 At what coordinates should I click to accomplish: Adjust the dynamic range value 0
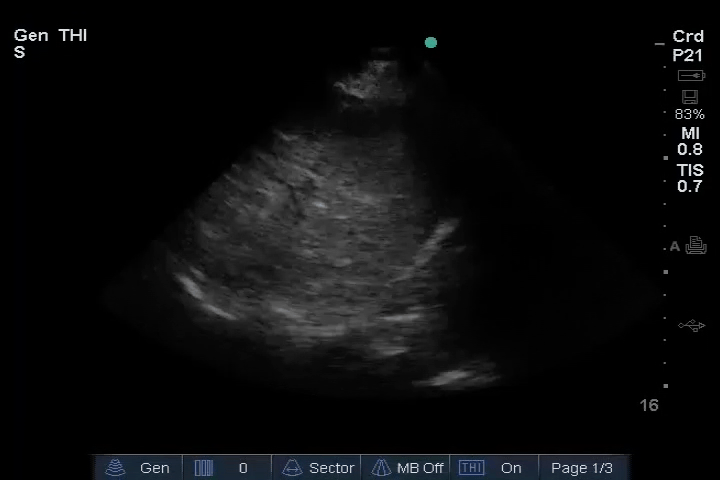243,468
